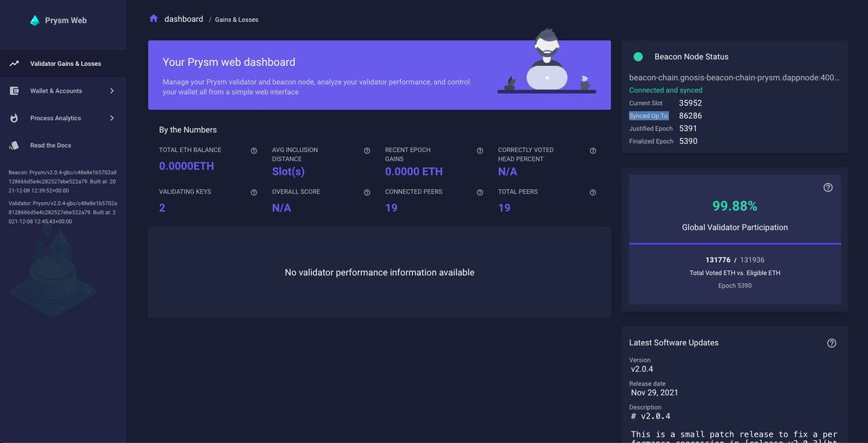
Task: Open help for Connected Peers
Action: pos(480,193)
